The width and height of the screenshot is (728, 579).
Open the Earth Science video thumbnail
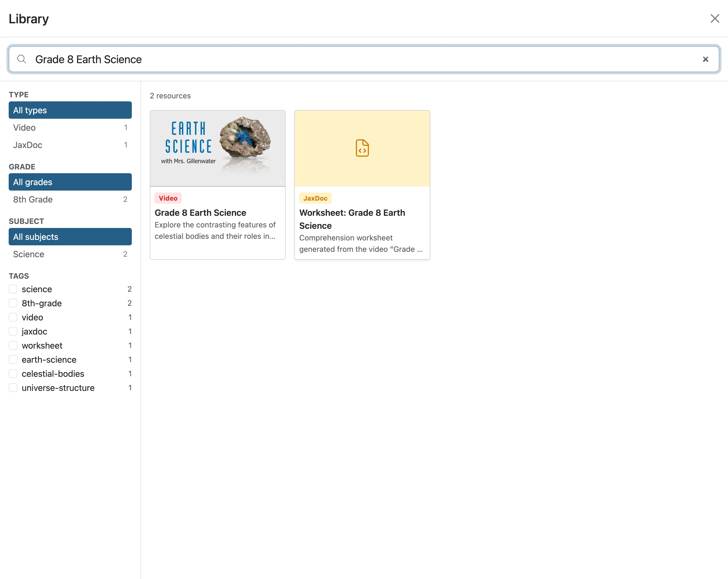point(218,149)
